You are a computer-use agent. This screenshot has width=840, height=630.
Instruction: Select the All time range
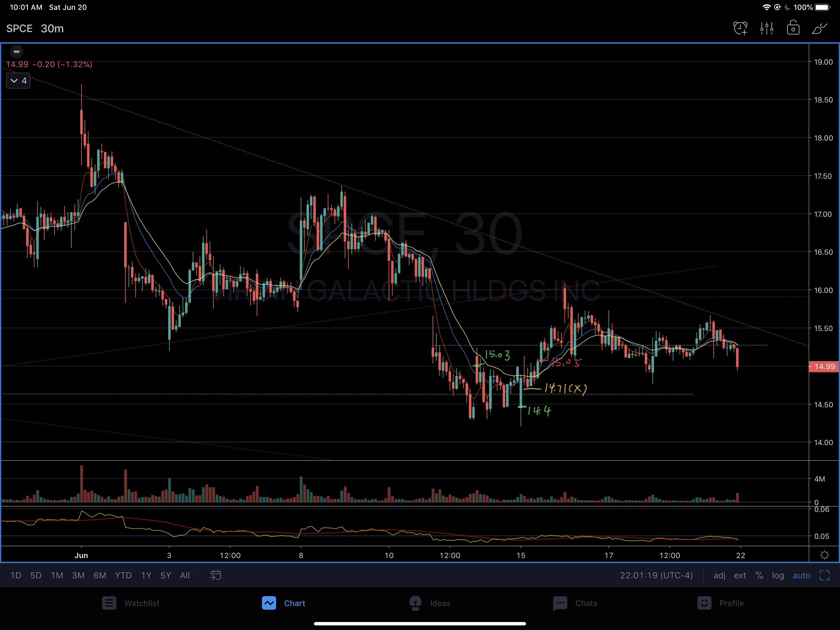click(185, 575)
